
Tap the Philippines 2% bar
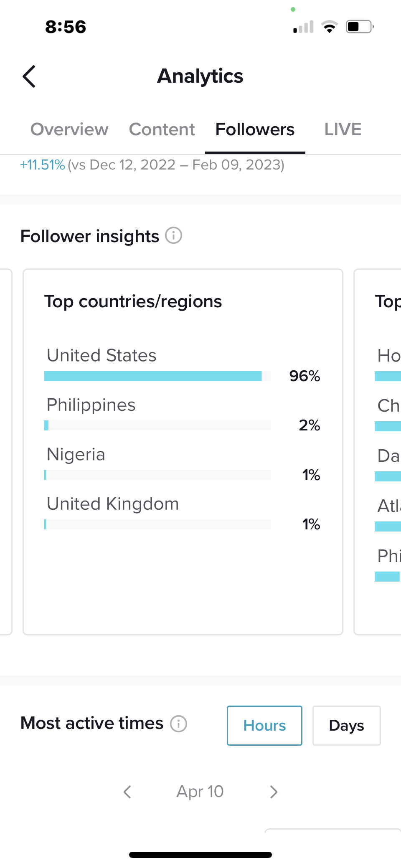pos(157,425)
